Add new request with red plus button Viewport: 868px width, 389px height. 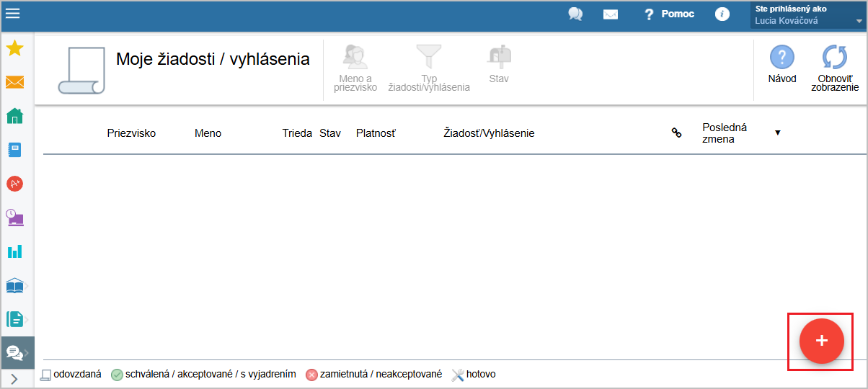click(x=820, y=341)
